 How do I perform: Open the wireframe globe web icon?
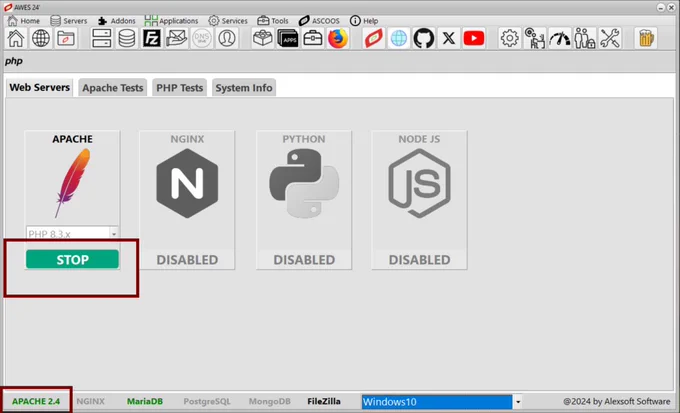(x=41, y=38)
